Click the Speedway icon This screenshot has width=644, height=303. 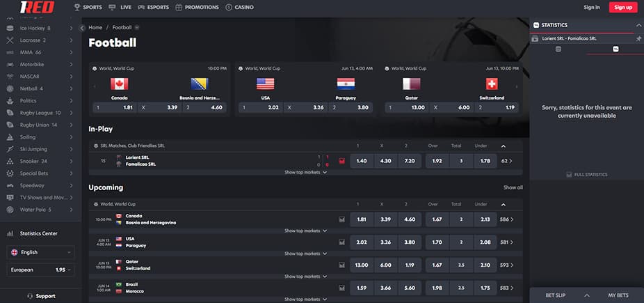coord(10,185)
